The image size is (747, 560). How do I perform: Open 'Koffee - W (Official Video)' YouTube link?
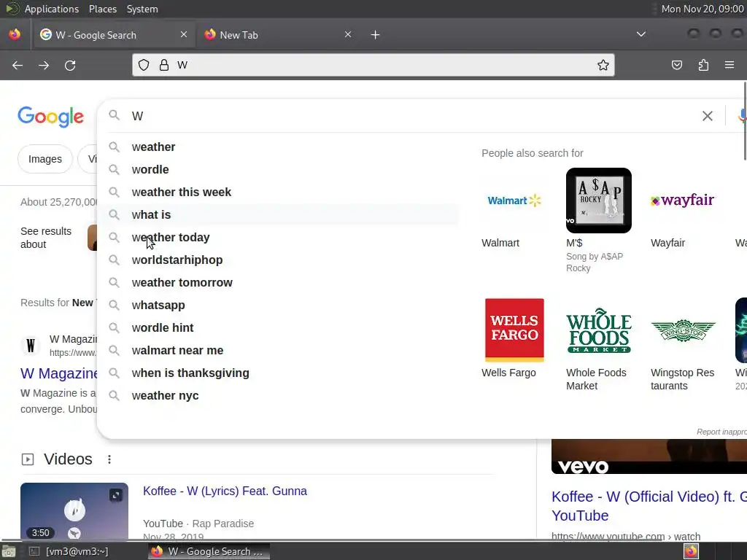click(649, 506)
